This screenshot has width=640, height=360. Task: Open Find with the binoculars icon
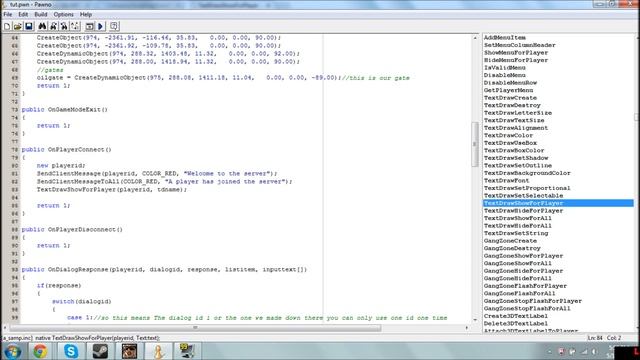pos(42,27)
